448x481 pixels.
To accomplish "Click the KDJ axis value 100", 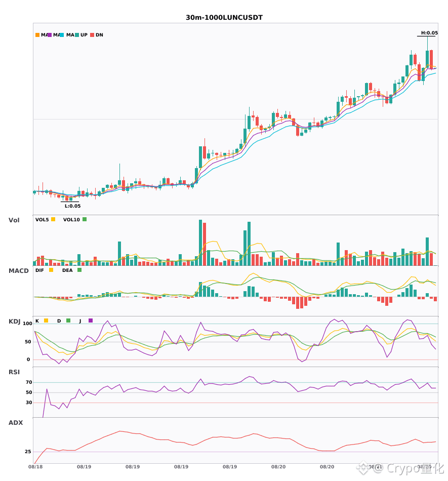I will [28, 324].
